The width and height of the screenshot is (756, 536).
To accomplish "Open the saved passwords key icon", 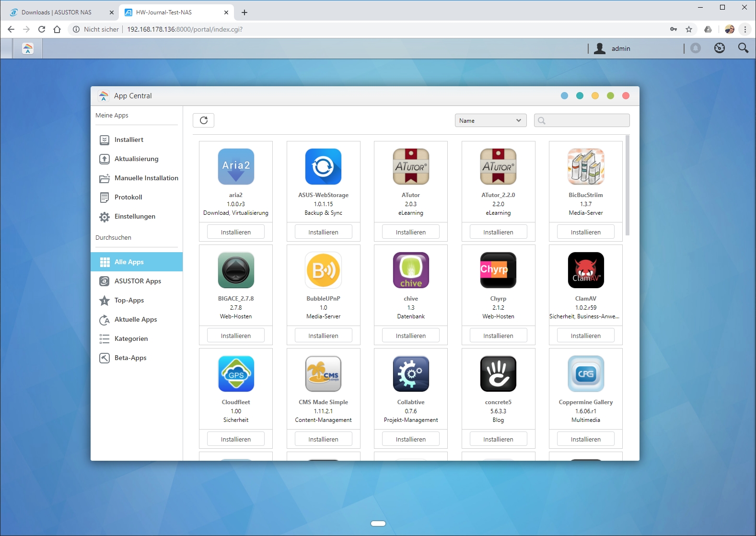I will click(x=674, y=29).
